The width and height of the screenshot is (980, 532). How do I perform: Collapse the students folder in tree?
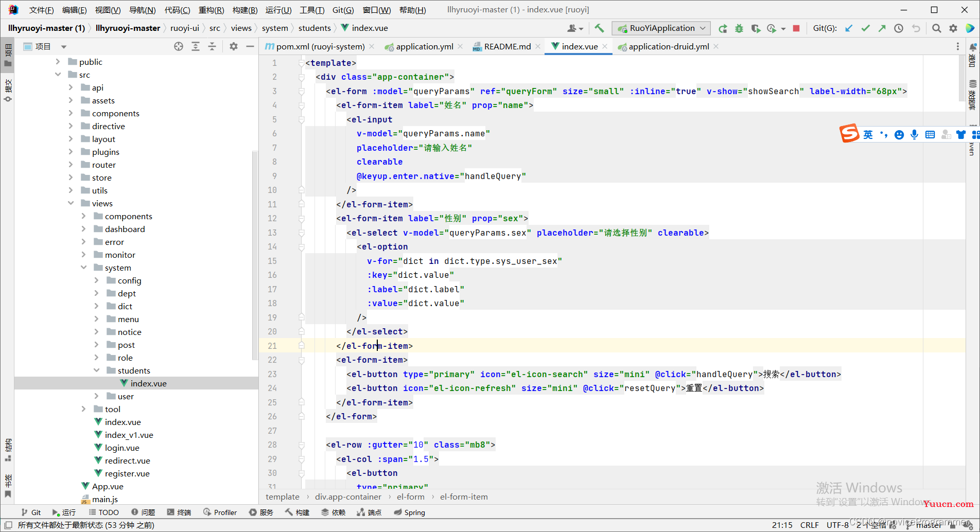(x=96, y=370)
